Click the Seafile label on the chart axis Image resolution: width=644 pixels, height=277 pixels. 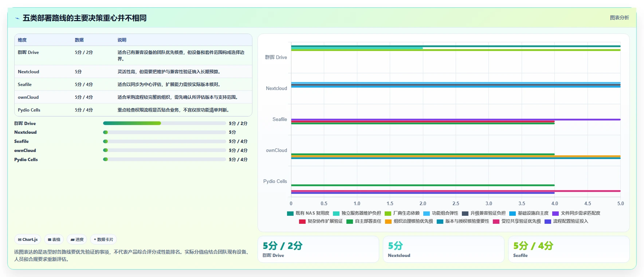[x=280, y=120]
